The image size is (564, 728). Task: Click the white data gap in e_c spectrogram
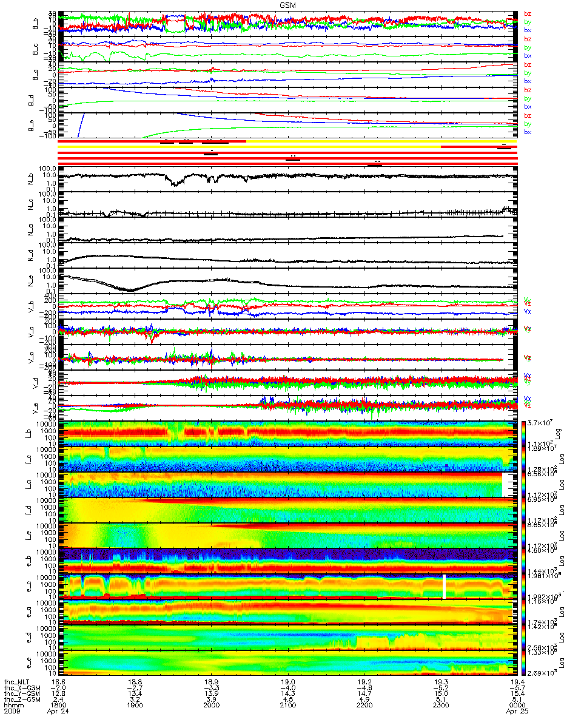(445, 586)
